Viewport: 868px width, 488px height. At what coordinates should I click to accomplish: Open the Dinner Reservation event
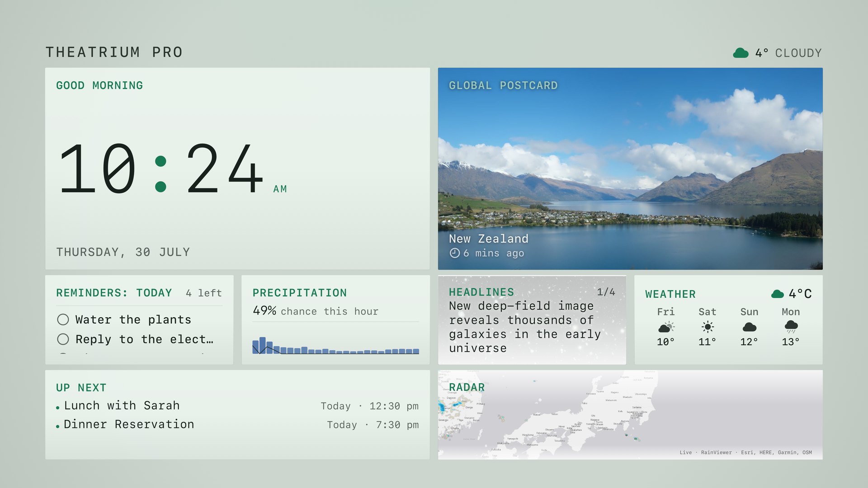click(x=237, y=424)
